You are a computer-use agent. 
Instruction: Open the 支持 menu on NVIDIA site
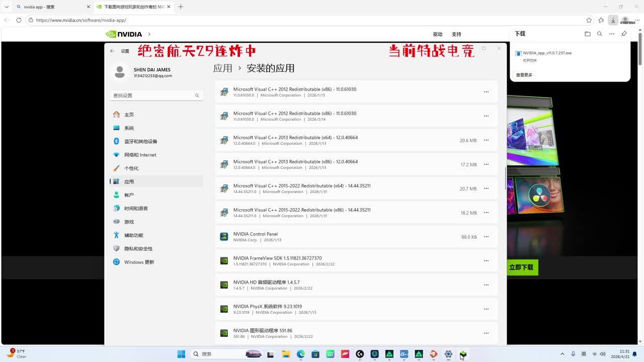pyautogui.click(x=456, y=34)
